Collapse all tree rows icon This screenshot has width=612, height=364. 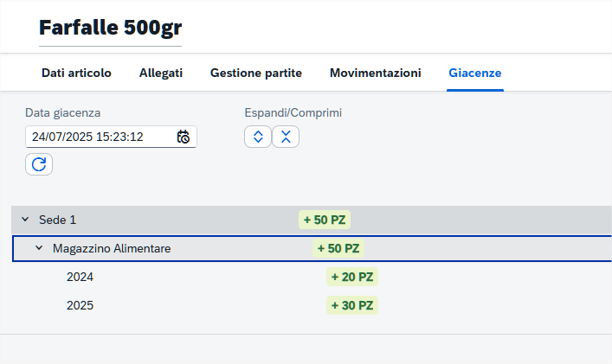(x=286, y=137)
